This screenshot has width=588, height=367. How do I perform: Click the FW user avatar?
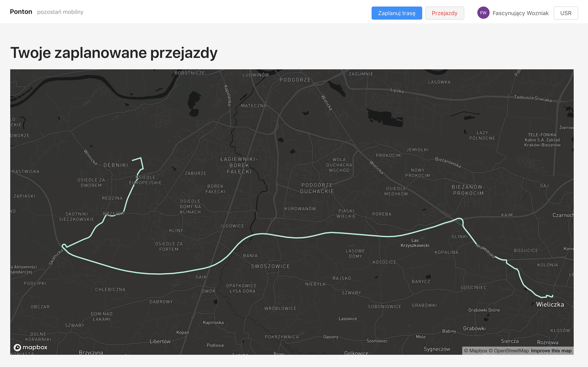point(483,13)
